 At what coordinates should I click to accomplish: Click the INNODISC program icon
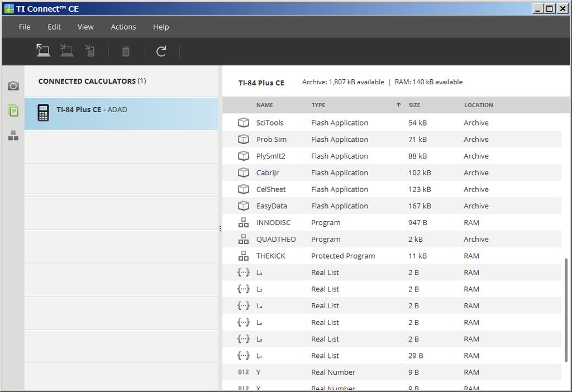[244, 222]
